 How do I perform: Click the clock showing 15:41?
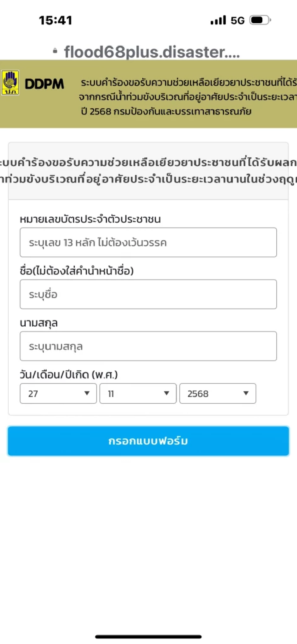coord(56,20)
